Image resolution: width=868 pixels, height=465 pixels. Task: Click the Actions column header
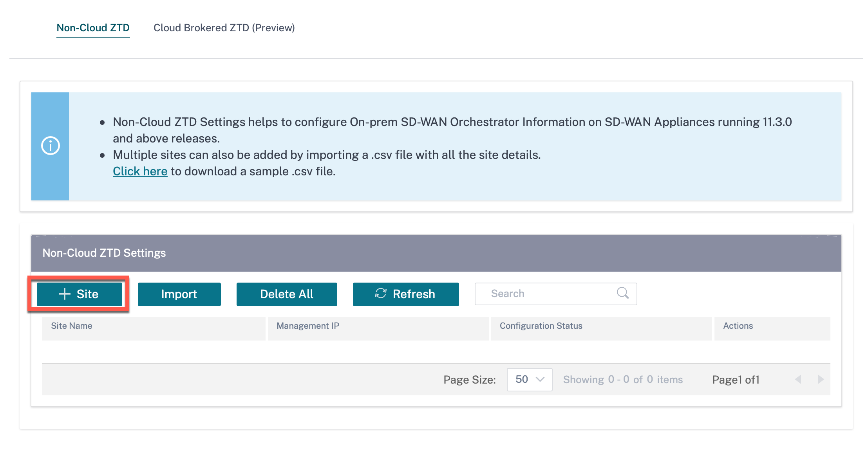772,328
